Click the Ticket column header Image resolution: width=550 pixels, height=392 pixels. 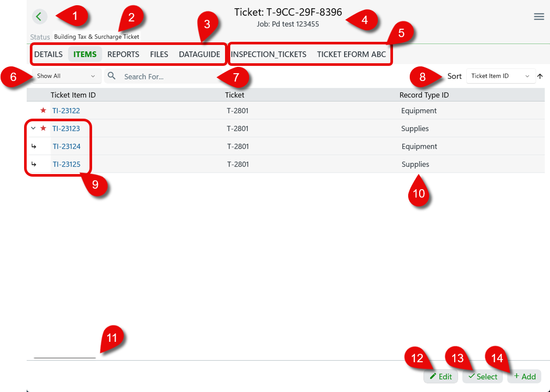[234, 95]
